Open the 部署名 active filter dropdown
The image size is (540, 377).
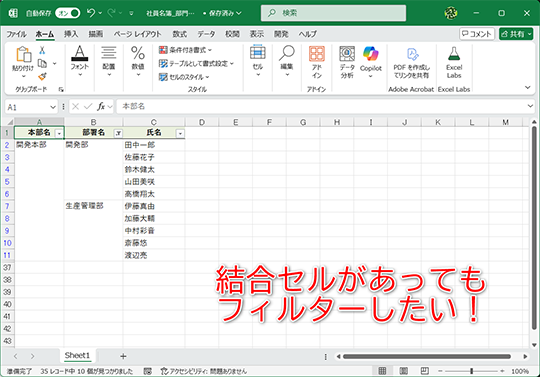118,134
